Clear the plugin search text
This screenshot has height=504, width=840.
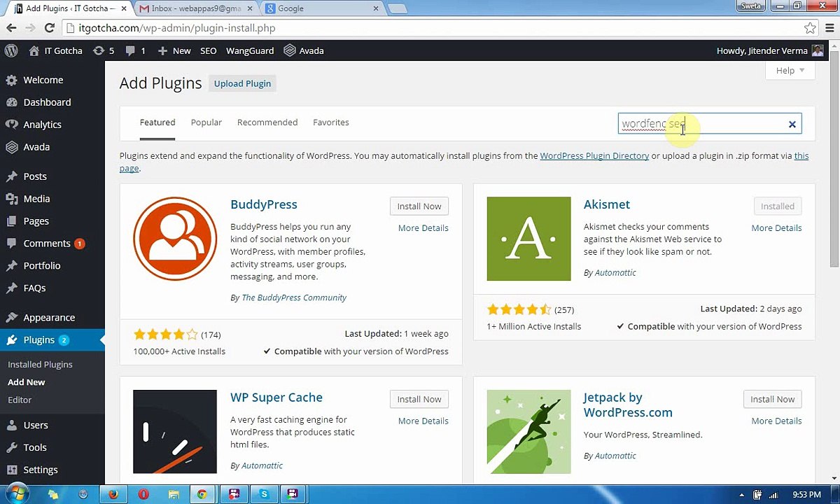point(792,125)
